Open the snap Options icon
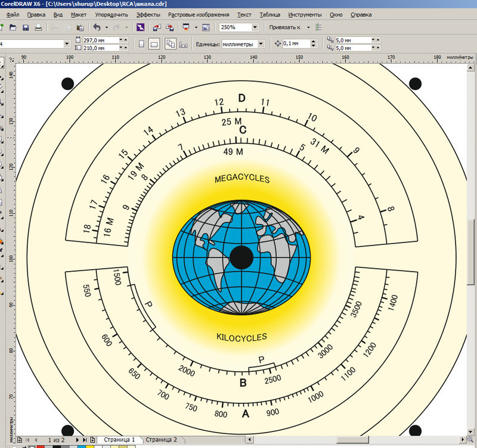 (318, 27)
